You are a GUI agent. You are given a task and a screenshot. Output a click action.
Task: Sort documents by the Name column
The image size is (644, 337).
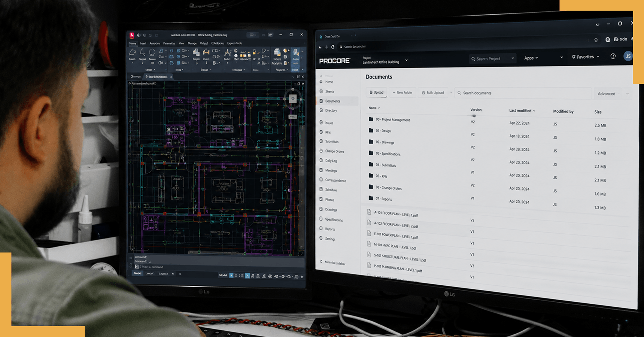(x=374, y=108)
